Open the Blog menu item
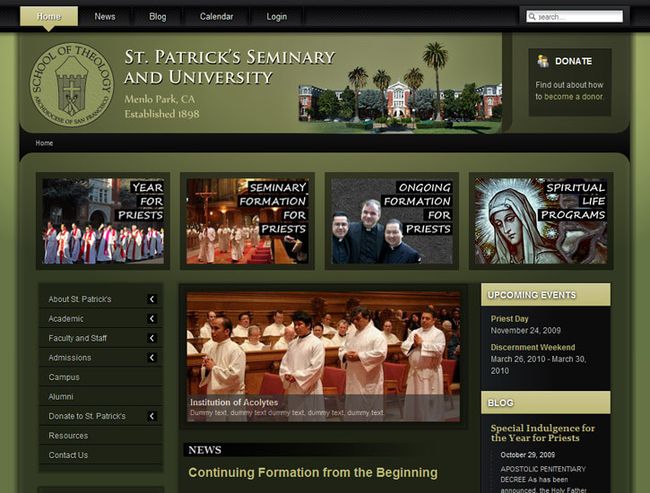Image resolution: width=650 pixels, height=493 pixels. pyautogui.click(x=158, y=17)
